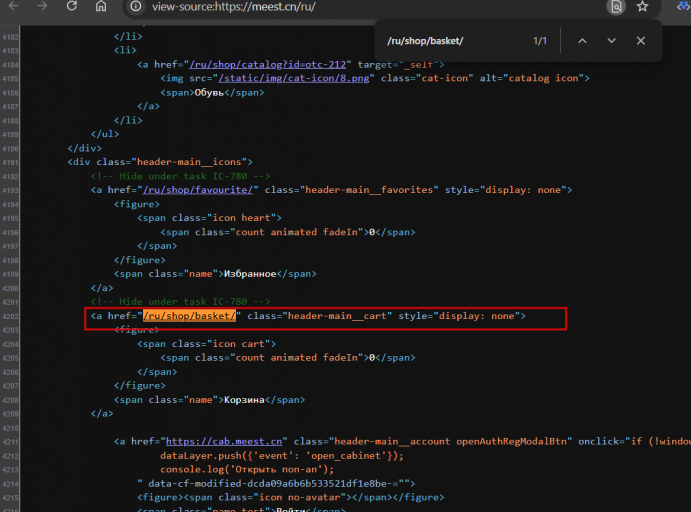The height and width of the screenshot is (512, 691).
Task: Click the header-main__favorites class value
Action: coord(369,190)
